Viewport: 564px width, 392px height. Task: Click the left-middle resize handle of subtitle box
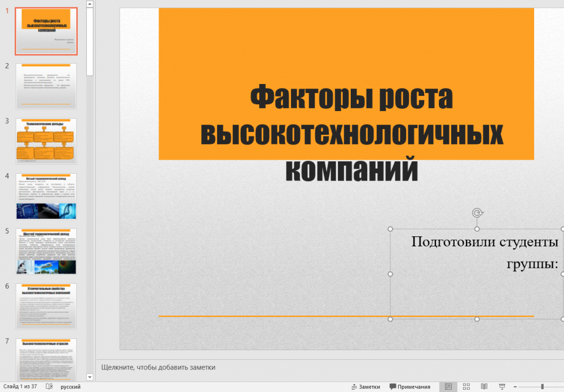click(x=390, y=274)
